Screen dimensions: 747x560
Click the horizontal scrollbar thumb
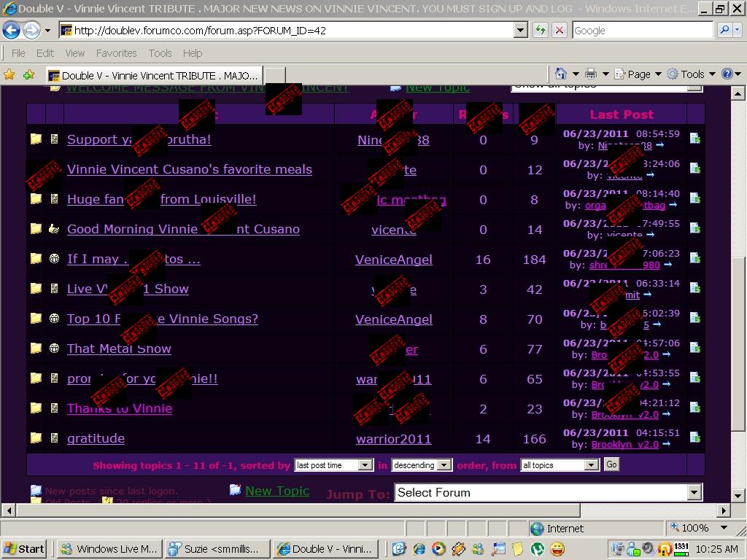[298, 510]
